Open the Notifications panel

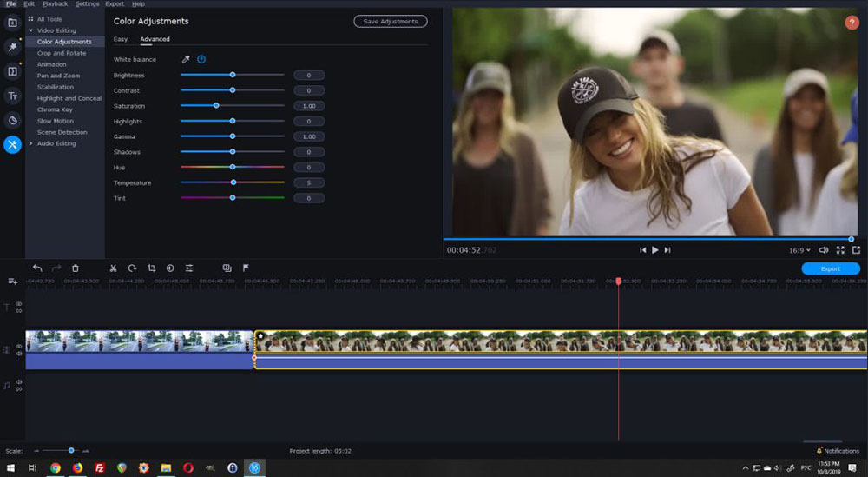coord(838,451)
